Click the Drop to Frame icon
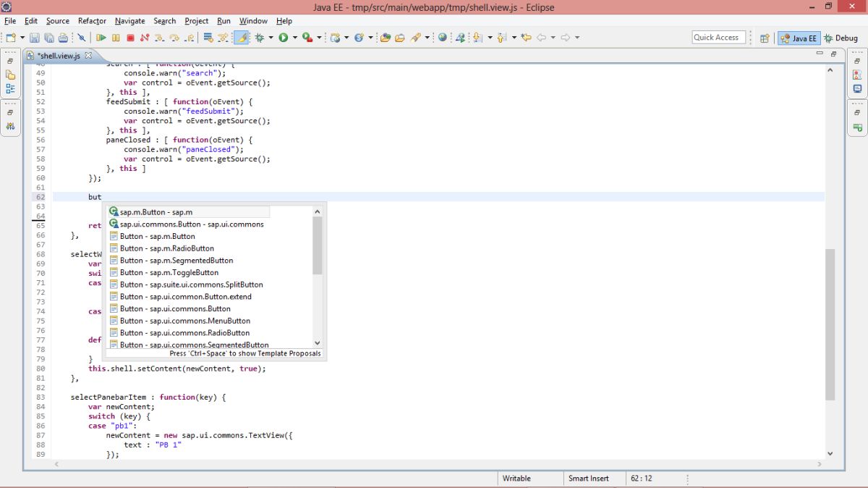The width and height of the screenshot is (868, 488). coord(208,38)
